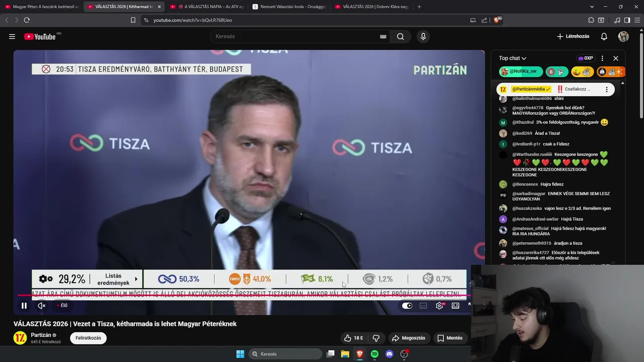Select the @NoRKa_sw chat ticker chip
The image size is (644, 362).
click(521, 72)
